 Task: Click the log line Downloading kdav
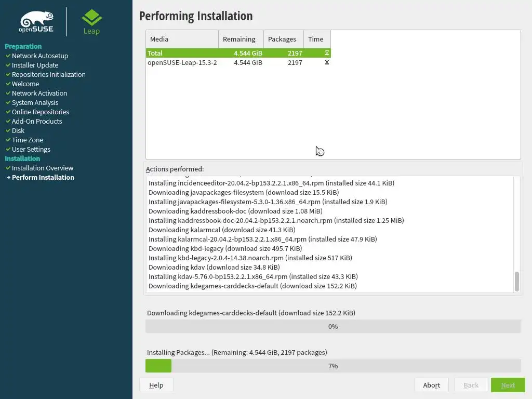(x=214, y=267)
